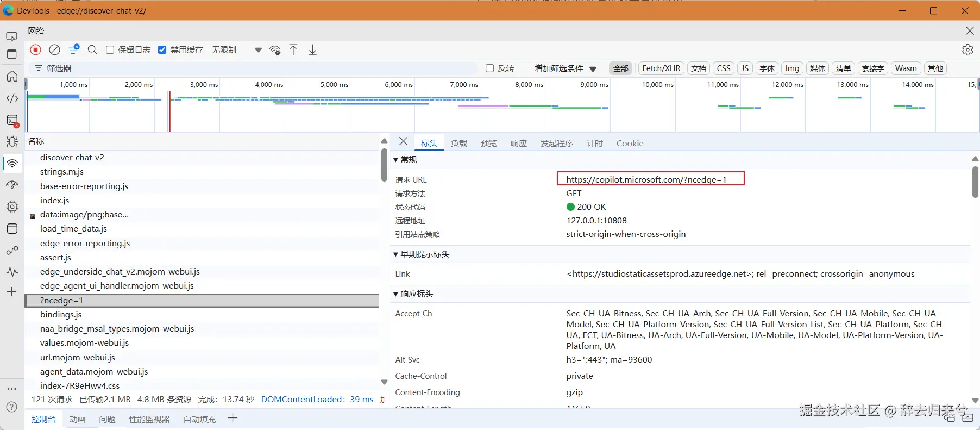Open DevTools help question mark
This screenshot has height=430, width=980.
pyautogui.click(x=11, y=407)
